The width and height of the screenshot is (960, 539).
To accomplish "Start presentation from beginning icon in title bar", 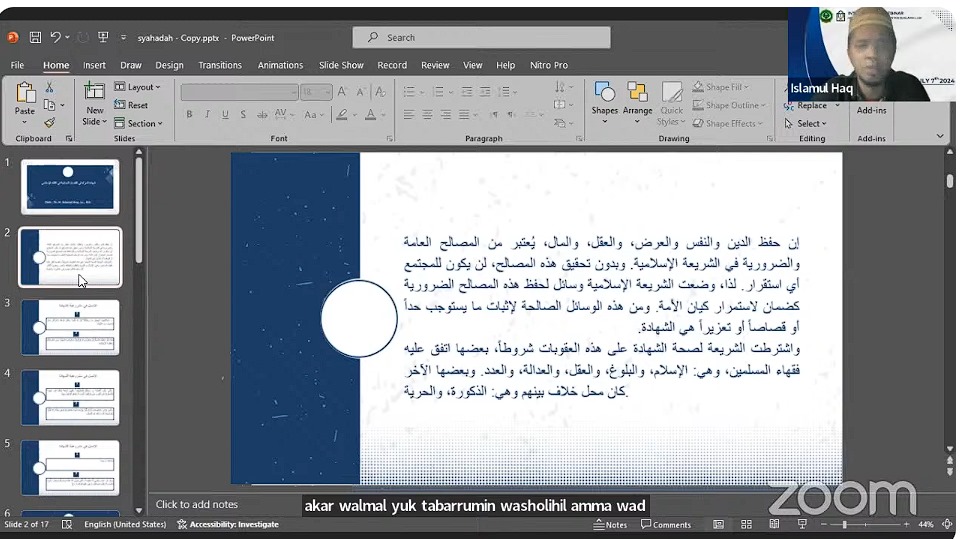I will pos(103,38).
